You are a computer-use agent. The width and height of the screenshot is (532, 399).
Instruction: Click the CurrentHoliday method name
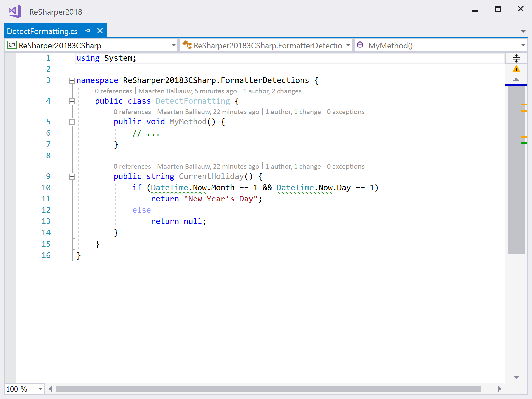(211, 176)
